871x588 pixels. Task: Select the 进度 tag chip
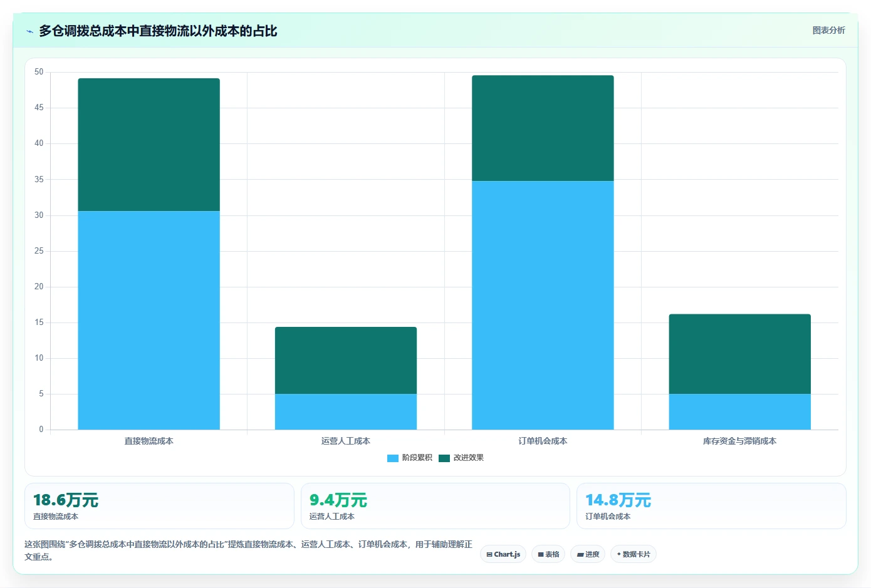[588, 554]
